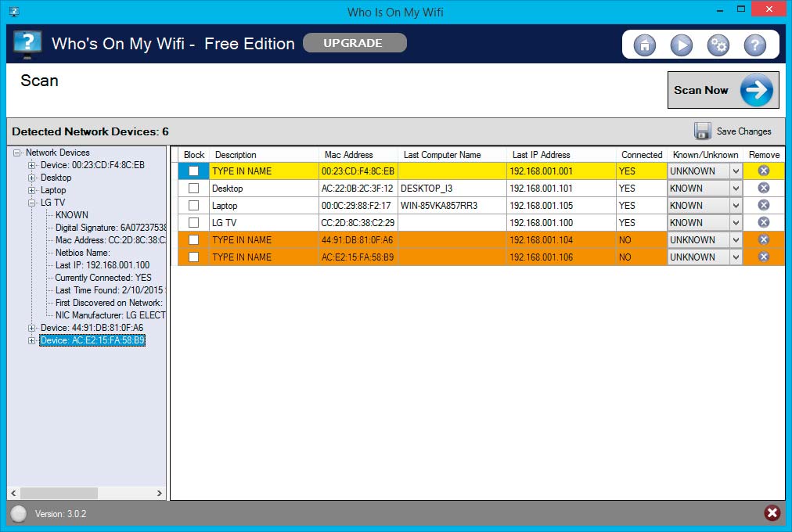Click DESKTOP_I3 computer name cell
The height and width of the screenshot is (532, 792).
(x=452, y=189)
